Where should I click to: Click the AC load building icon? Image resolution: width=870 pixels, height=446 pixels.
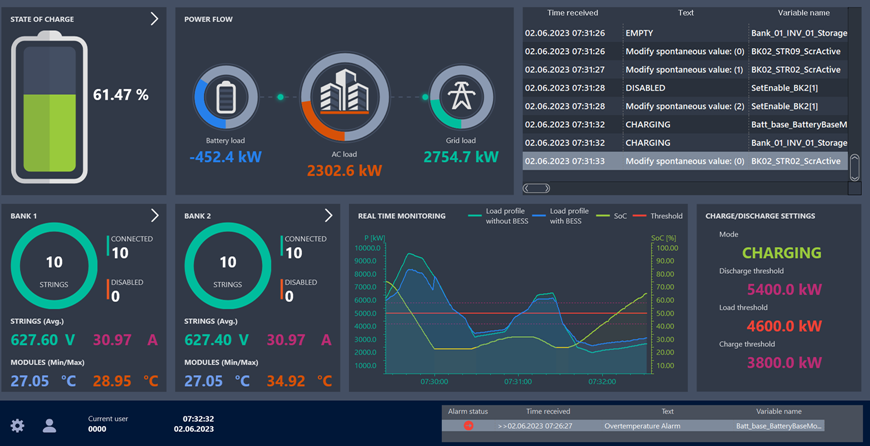(344, 97)
